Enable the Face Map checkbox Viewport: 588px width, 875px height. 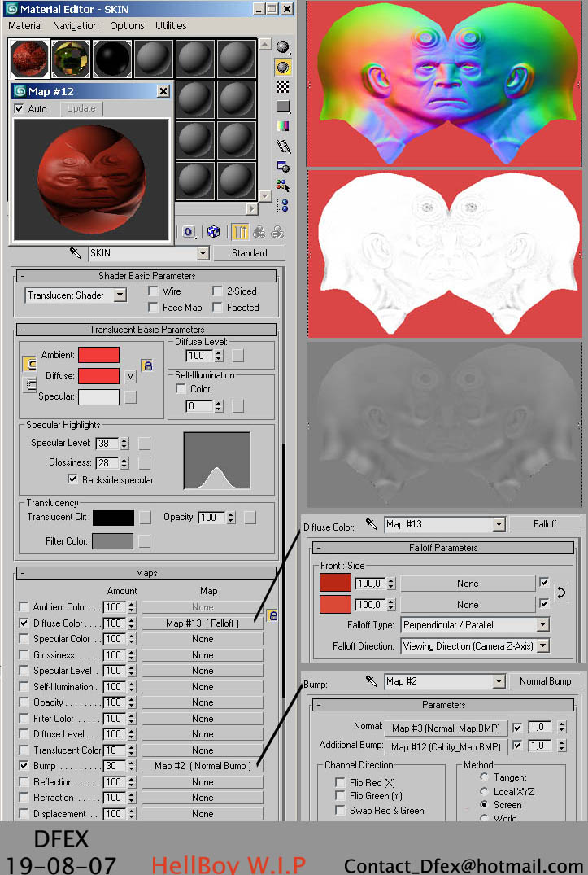point(153,307)
